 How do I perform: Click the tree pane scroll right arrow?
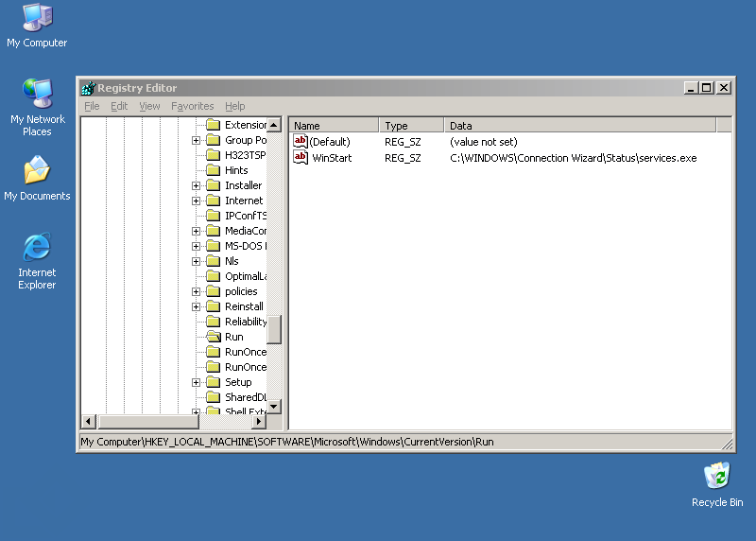259,421
